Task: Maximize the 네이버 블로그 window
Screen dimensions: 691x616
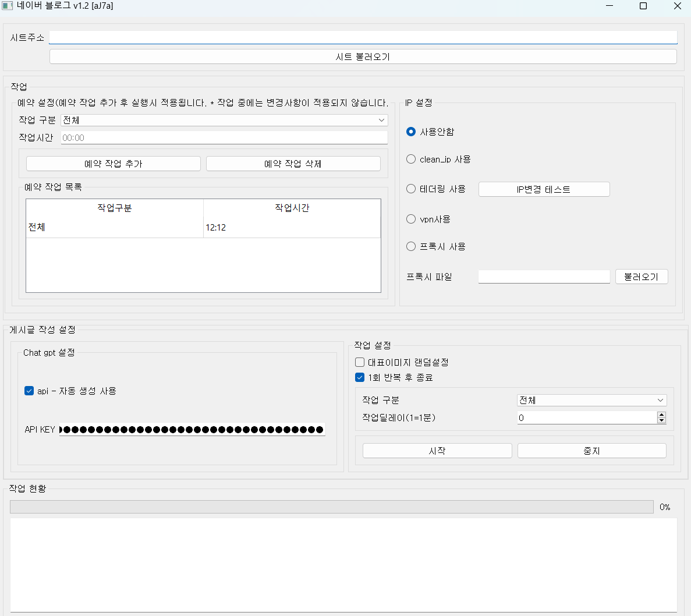Action: [x=643, y=6]
